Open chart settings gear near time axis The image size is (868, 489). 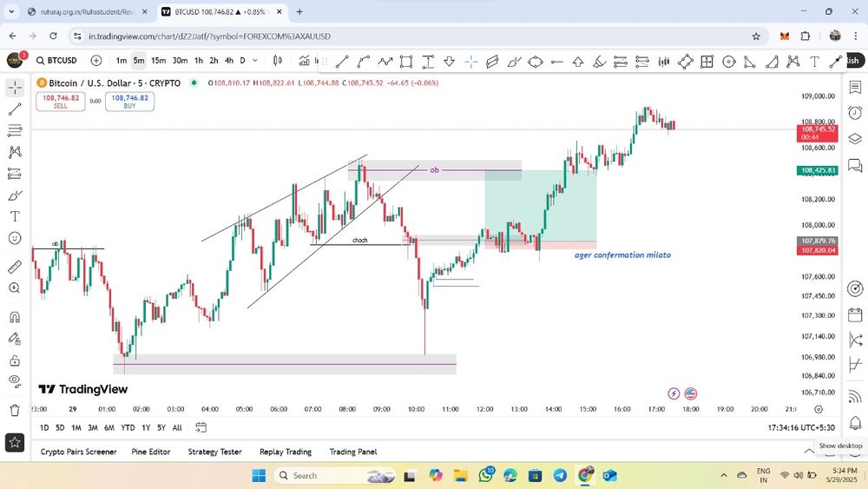[819, 409]
